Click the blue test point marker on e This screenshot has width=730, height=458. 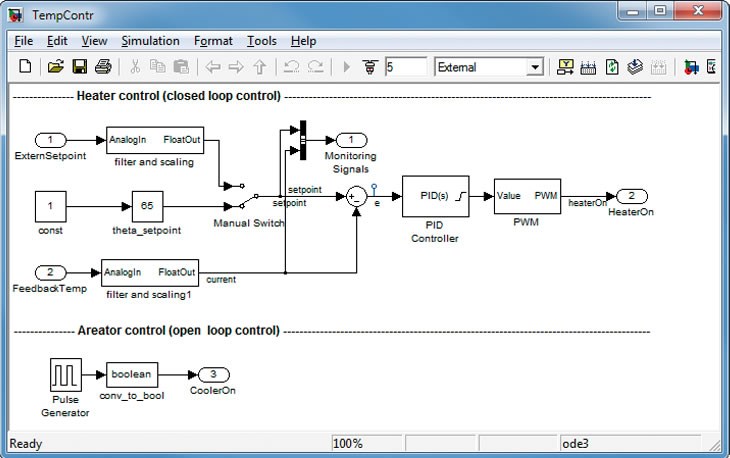point(374,189)
